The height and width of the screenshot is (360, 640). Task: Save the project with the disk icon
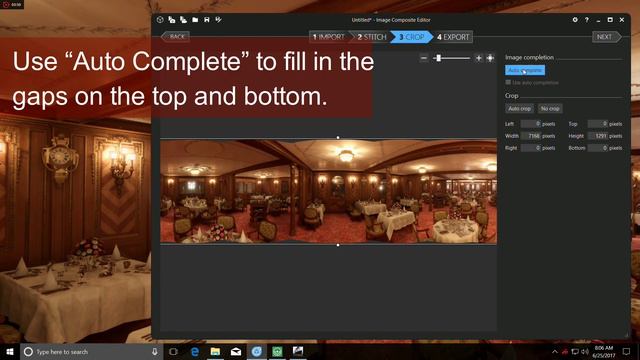pyautogui.click(x=207, y=20)
